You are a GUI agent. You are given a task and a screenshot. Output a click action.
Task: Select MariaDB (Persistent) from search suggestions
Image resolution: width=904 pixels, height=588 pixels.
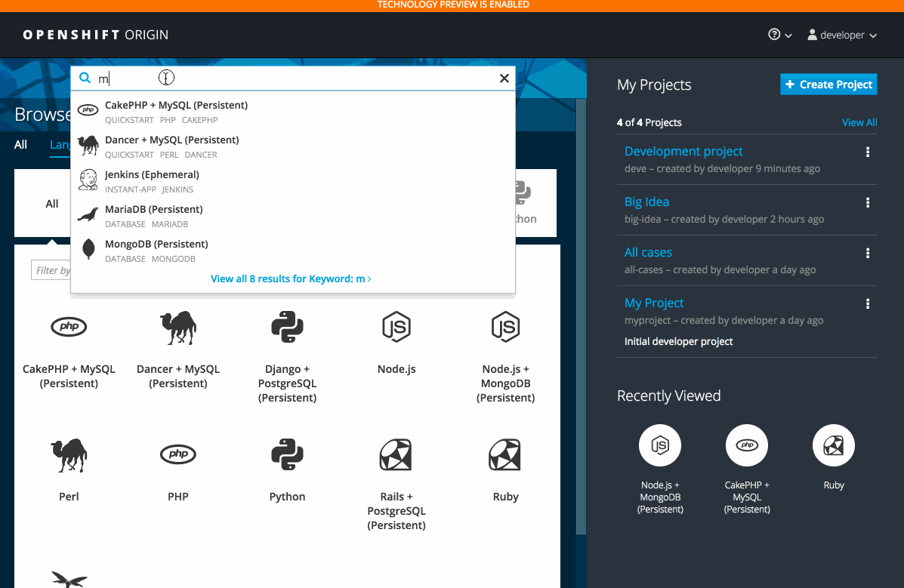pyautogui.click(x=153, y=209)
